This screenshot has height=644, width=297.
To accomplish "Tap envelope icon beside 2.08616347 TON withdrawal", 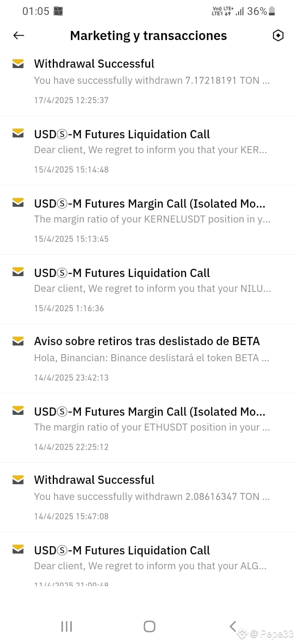I will 18,480.
